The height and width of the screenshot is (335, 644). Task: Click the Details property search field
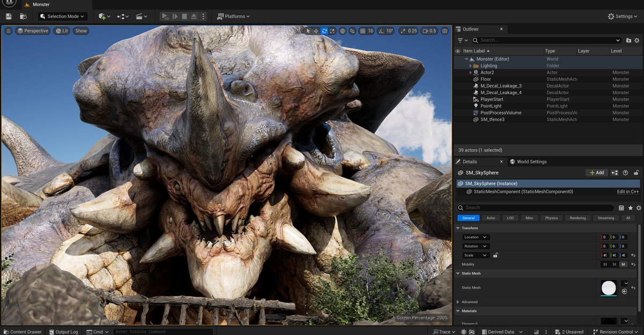coord(536,208)
